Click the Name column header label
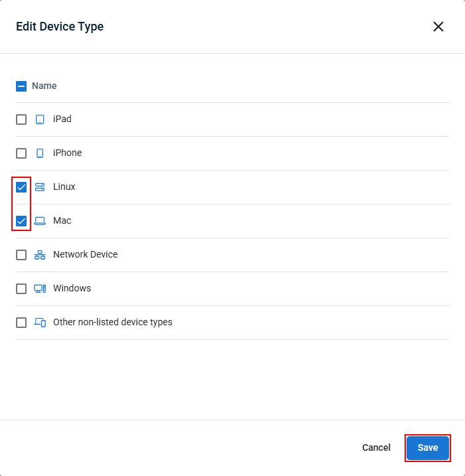This screenshot has width=465, height=476. pyautogui.click(x=45, y=86)
